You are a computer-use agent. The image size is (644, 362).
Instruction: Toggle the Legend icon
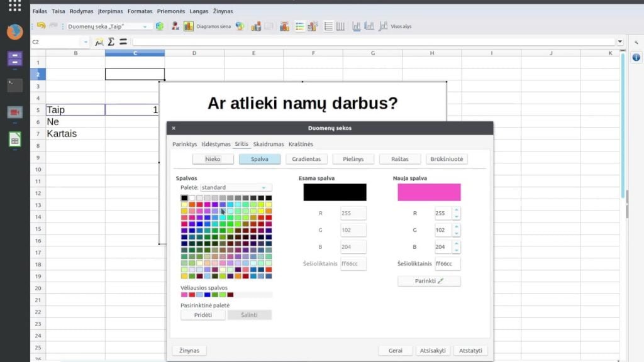[300, 26]
